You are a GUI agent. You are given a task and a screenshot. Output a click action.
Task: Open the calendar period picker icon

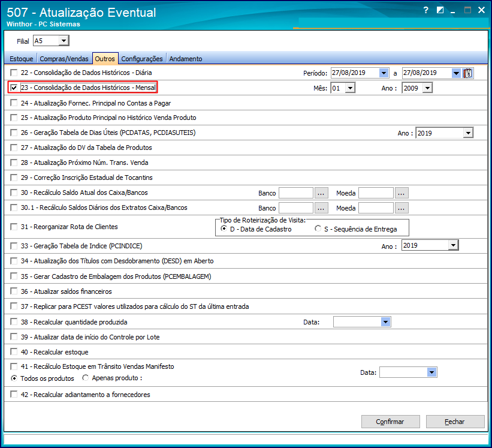tap(467, 73)
